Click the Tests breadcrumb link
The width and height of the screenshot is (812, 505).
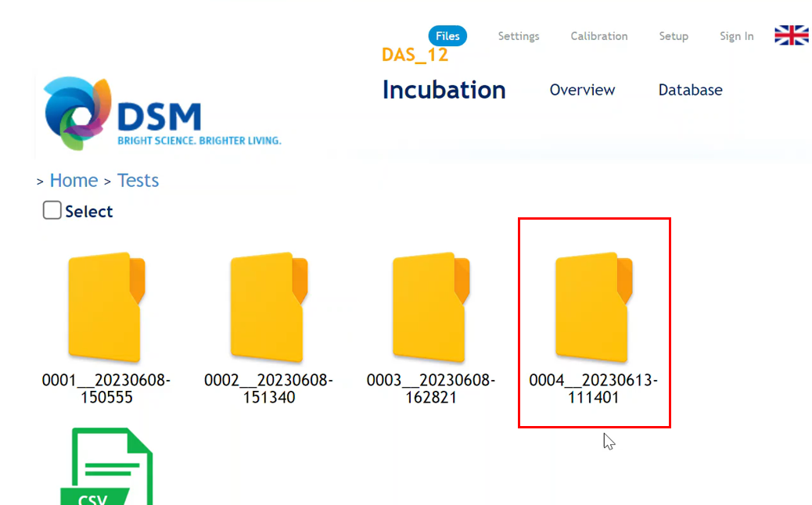coord(138,181)
